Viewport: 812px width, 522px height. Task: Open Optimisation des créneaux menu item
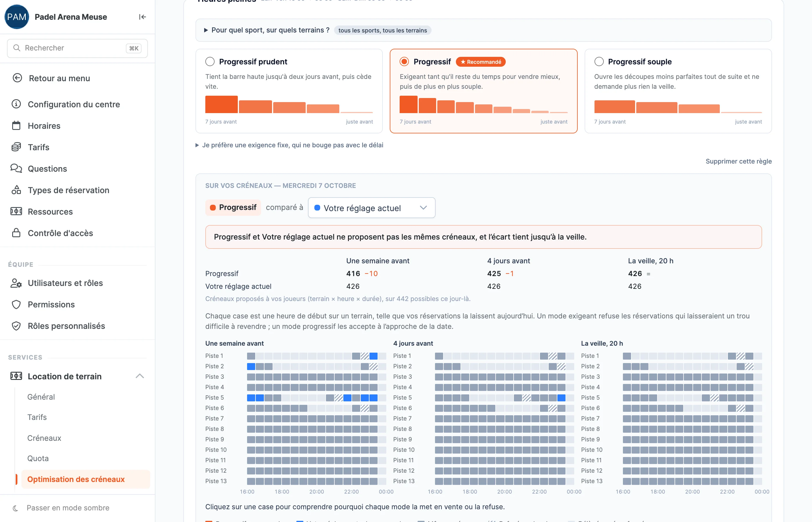85,479
